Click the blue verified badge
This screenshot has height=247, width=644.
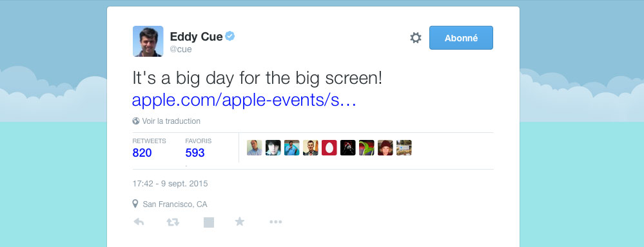230,36
